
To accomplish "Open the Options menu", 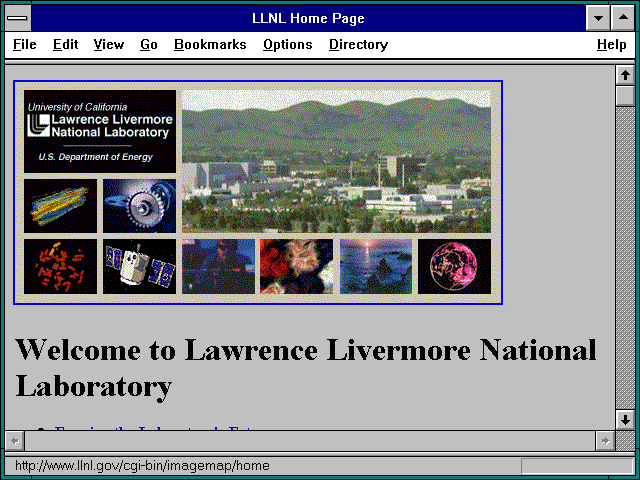I will pyautogui.click(x=287, y=44).
